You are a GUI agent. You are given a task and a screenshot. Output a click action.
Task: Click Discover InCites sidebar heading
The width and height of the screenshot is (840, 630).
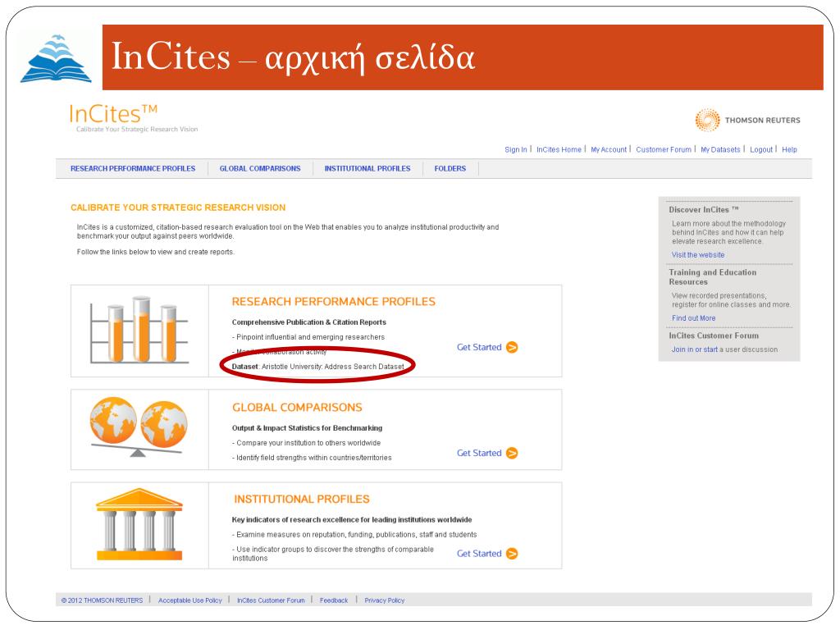703,209
